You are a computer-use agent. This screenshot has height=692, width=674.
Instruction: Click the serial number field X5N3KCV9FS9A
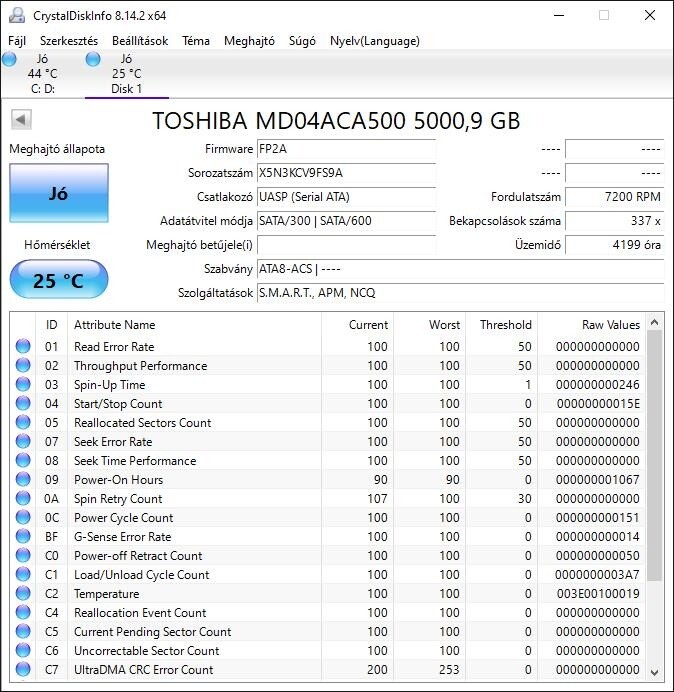pyautogui.click(x=346, y=173)
